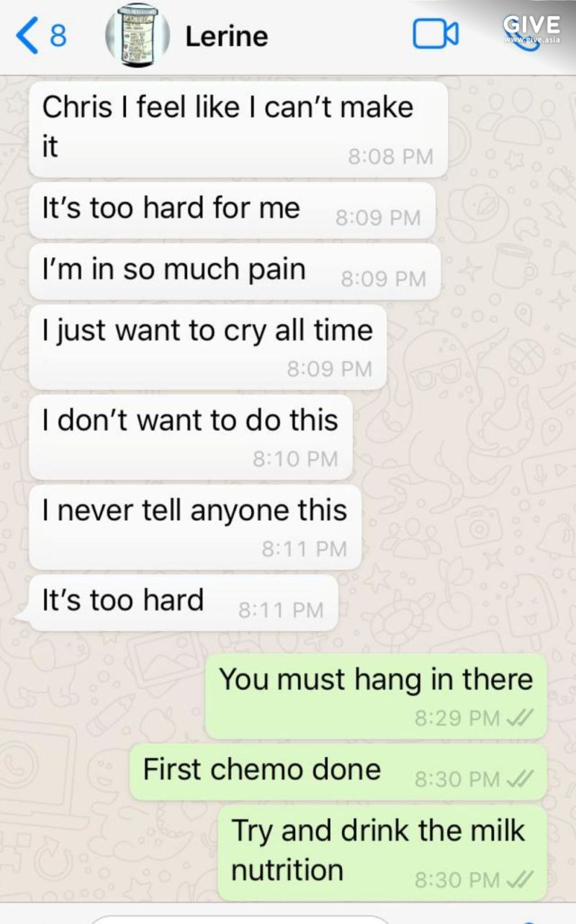Tap the back arrow to chats
576x924 pixels.
(x=27, y=36)
